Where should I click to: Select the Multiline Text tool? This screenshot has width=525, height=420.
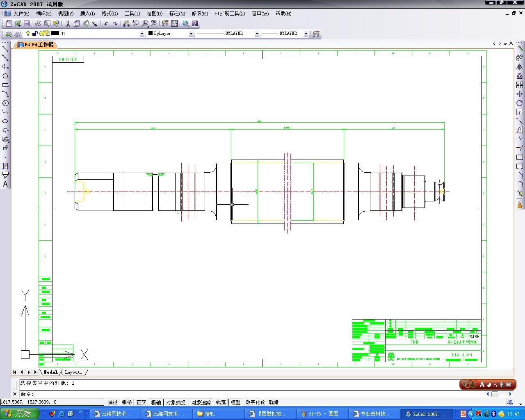click(x=5, y=184)
